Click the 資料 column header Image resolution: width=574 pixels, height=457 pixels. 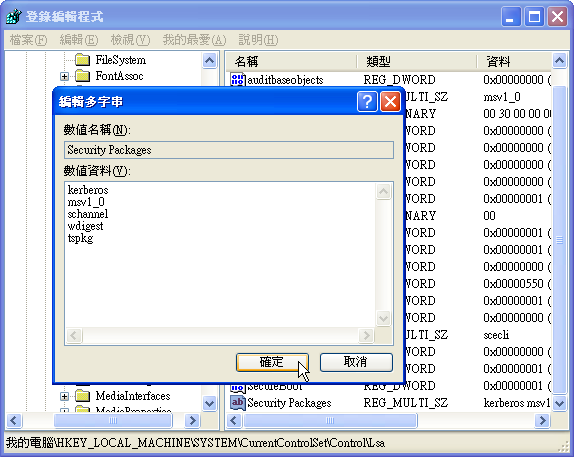[x=514, y=61]
